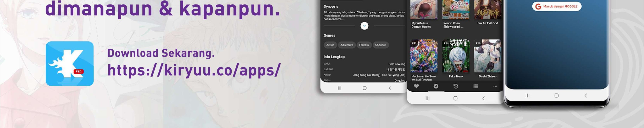Tap Masuk dengan GOOGLE button
This screenshot has width=644, height=128.
pyautogui.click(x=557, y=7)
